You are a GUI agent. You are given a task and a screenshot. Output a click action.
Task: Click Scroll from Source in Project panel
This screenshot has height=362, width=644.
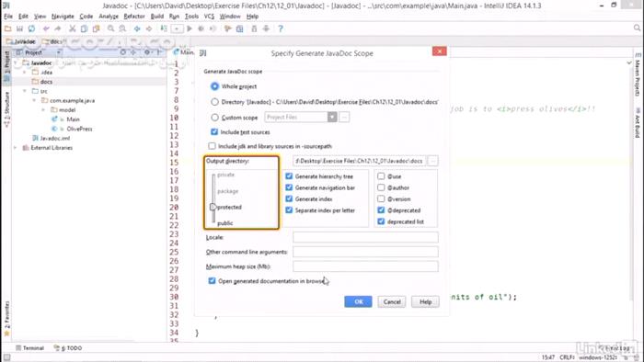pos(122,52)
